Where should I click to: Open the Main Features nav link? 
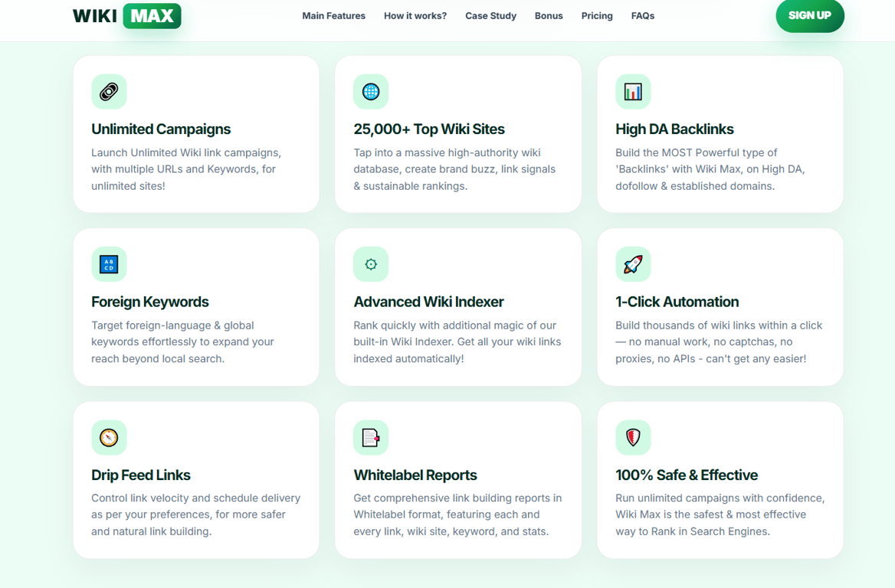coord(334,16)
